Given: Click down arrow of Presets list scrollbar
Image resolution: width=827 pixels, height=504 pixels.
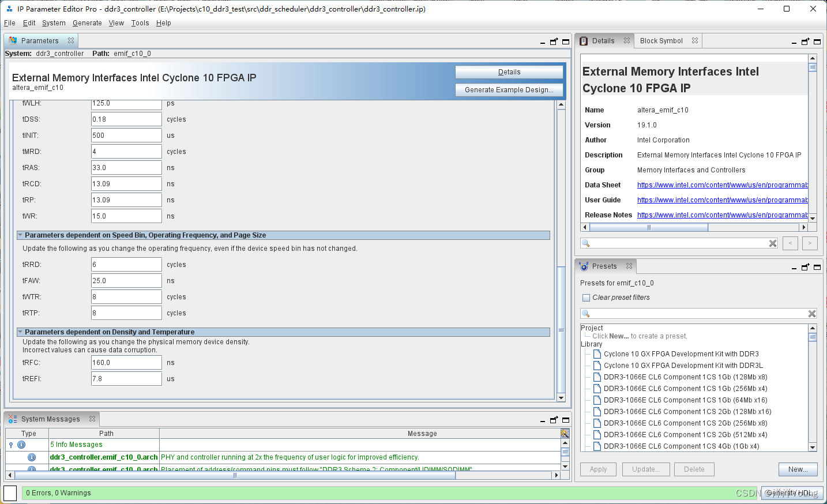Looking at the screenshot, I should pyautogui.click(x=813, y=447).
